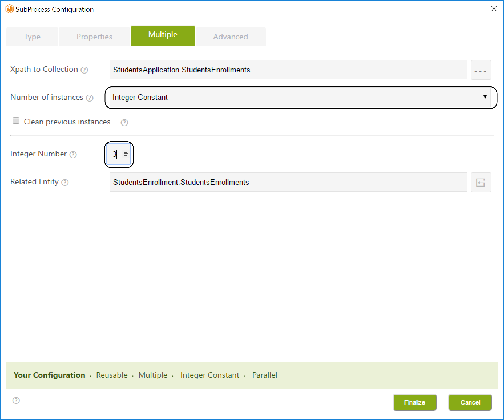Click the 'Related Entity' label

click(35, 182)
